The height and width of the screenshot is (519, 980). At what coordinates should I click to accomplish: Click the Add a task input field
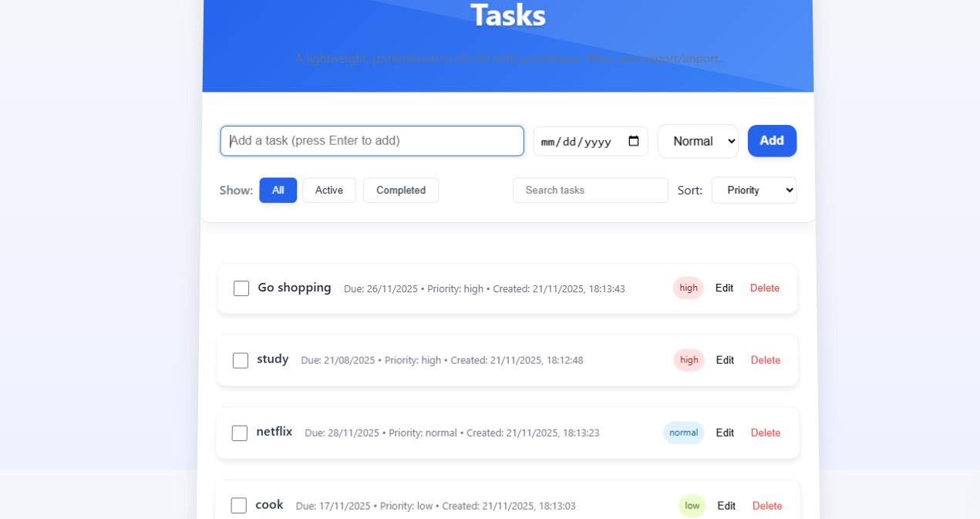(372, 141)
